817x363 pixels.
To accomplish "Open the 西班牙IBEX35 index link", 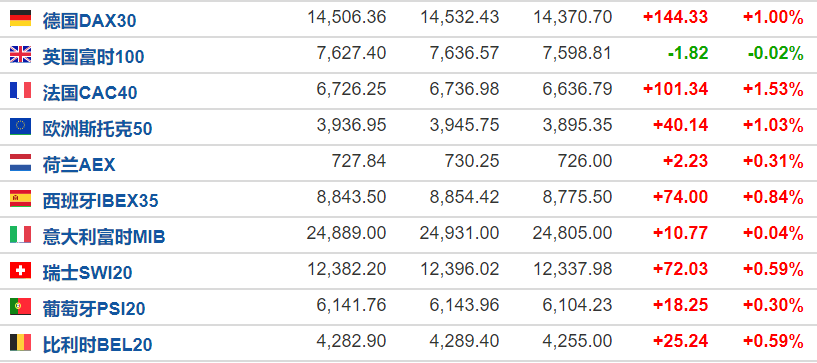I will [101, 201].
